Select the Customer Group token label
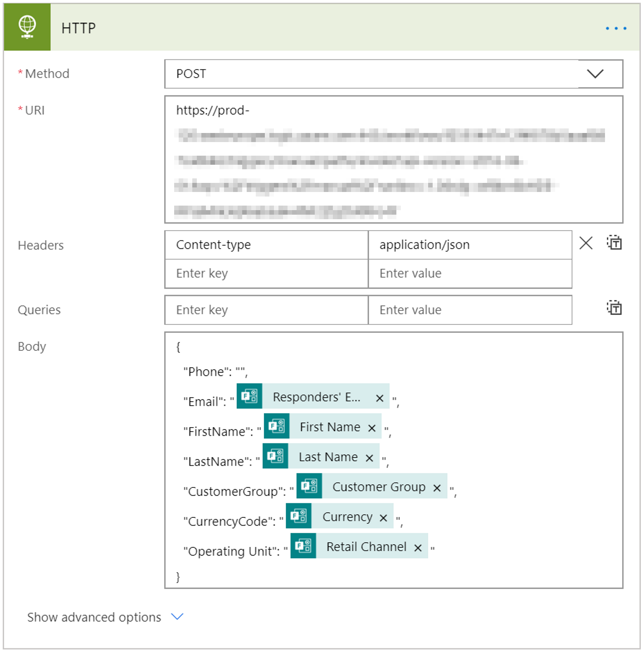The height and width of the screenshot is (654, 644). tap(379, 487)
